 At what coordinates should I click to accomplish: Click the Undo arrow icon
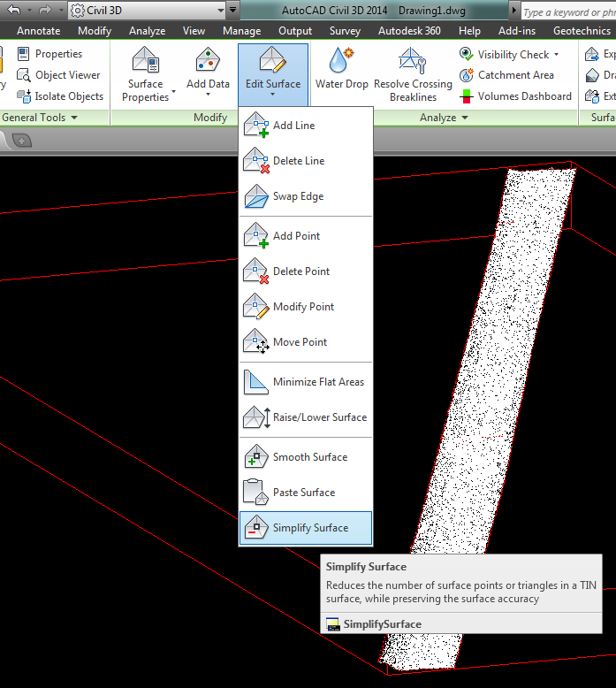pyautogui.click(x=14, y=10)
